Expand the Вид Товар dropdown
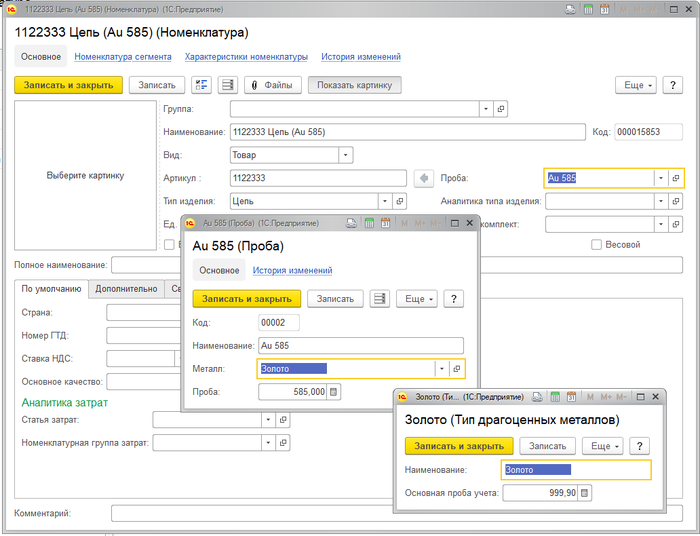The image size is (700, 536). (345, 155)
